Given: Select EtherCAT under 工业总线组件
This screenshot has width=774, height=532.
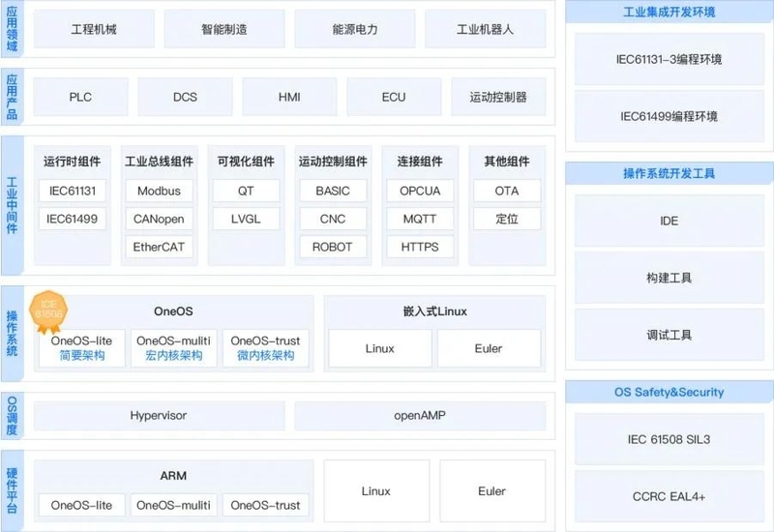Looking at the screenshot, I should [159, 247].
